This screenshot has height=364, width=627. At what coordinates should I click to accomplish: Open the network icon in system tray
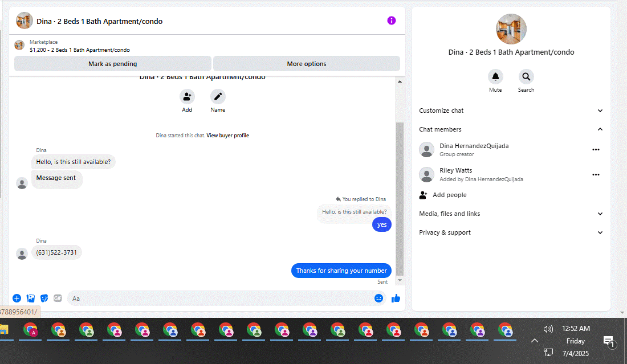(x=548, y=353)
